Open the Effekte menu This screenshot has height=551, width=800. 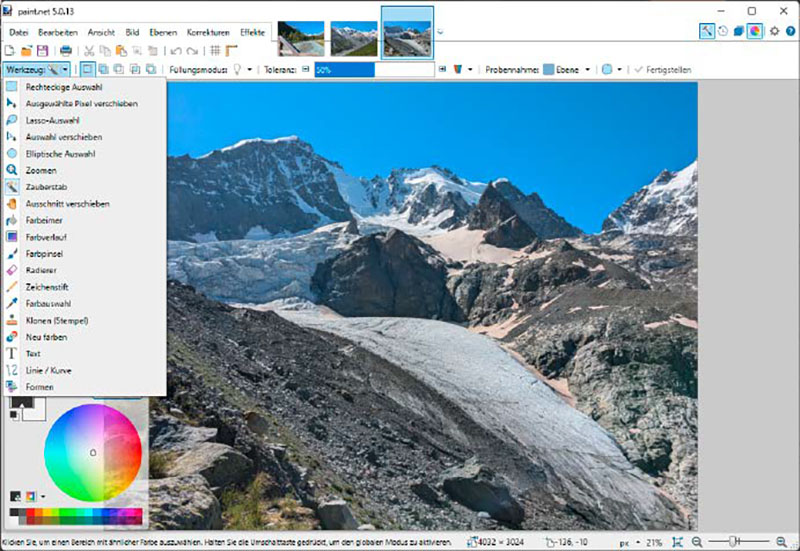pos(252,32)
